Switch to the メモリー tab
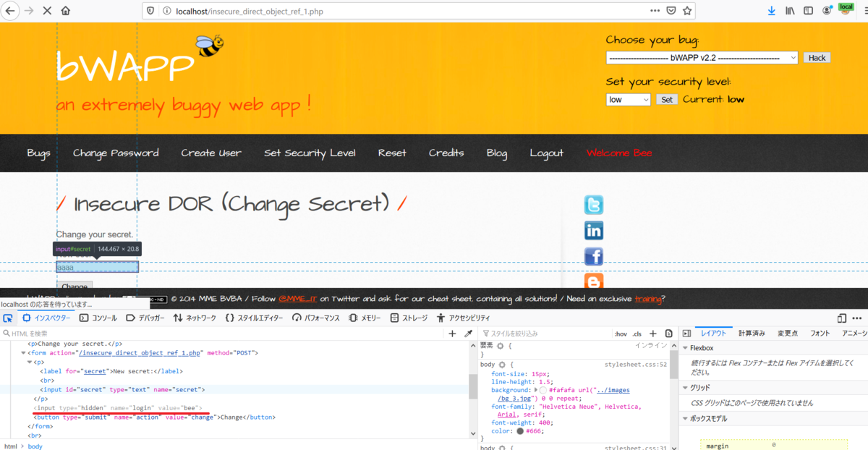868x450 pixels. point(365,318)
